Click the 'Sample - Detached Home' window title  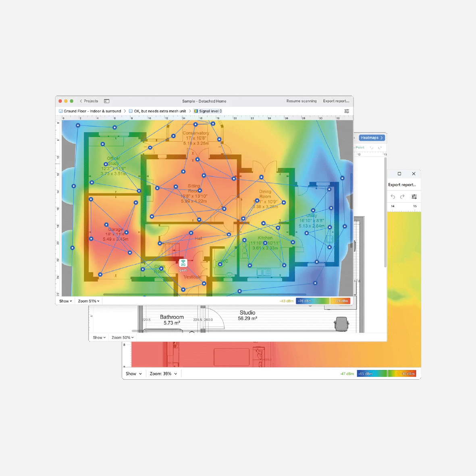click(204, 101)
